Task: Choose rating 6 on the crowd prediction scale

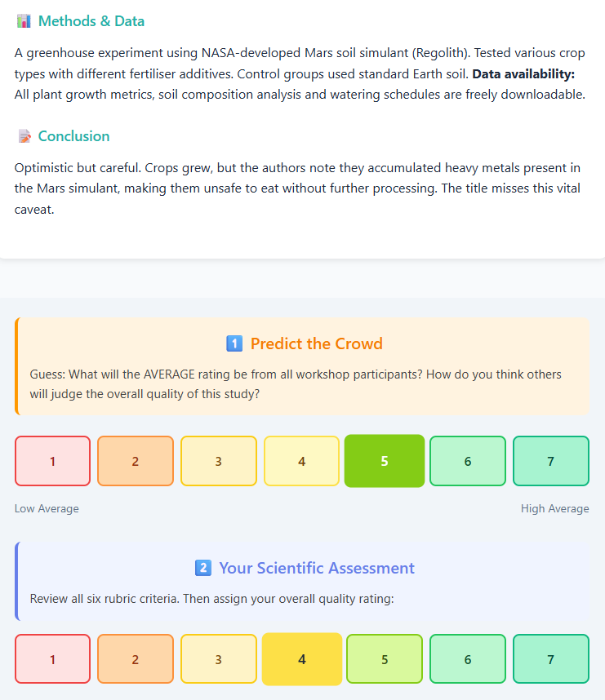Action: coord(468,461)
